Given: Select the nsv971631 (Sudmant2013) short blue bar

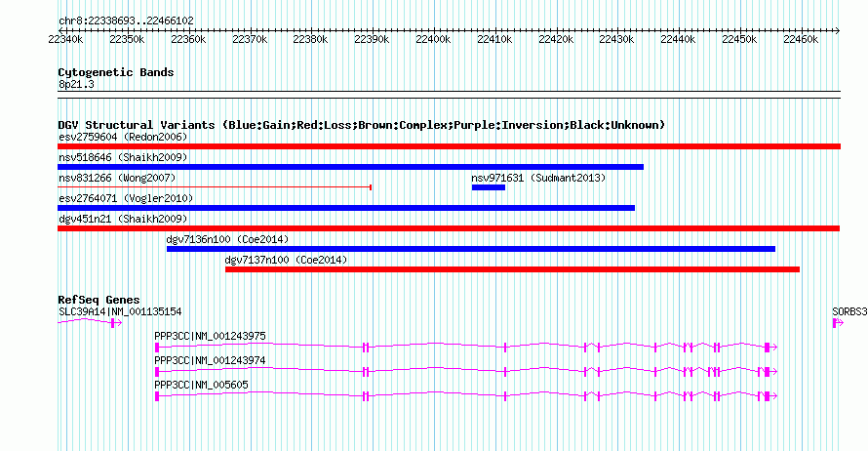Looking at the screenshot, I should click(489, 187).
